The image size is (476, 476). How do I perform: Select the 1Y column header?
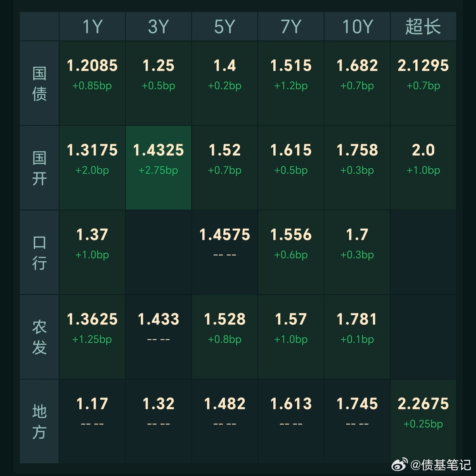pos(92,26)
